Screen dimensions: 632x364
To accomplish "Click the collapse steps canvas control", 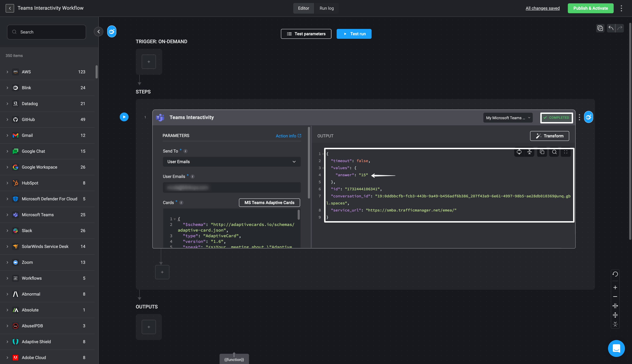I will click(x=615, y=324).
